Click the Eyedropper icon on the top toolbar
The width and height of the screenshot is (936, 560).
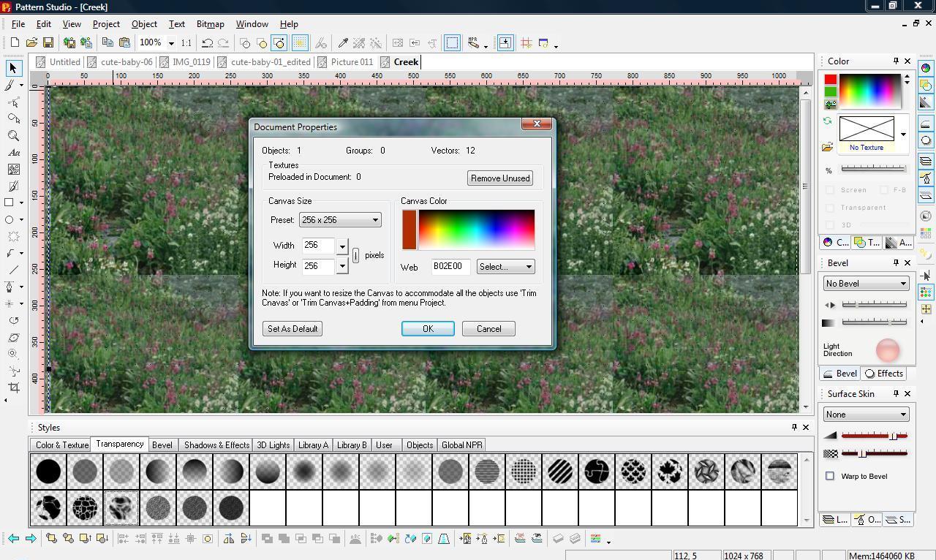344,42
